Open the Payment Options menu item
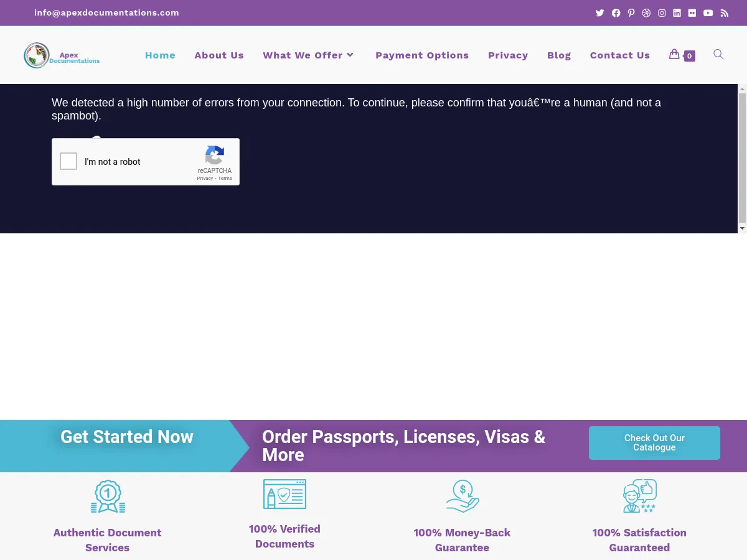This screenshot has height=560, width=747. tap(422, 55)
